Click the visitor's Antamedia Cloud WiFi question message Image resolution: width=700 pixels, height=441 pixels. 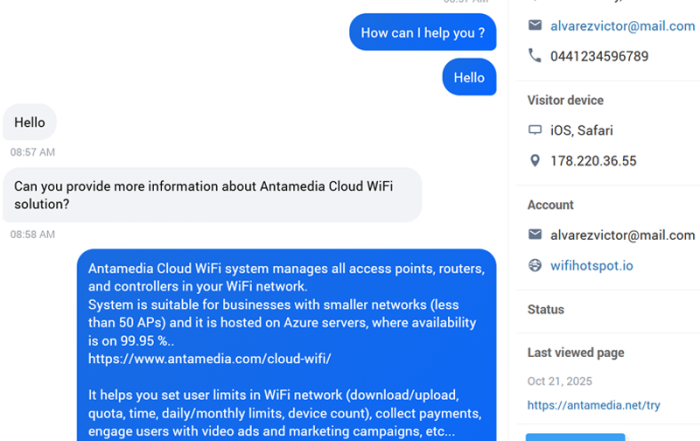pos(211,194)
